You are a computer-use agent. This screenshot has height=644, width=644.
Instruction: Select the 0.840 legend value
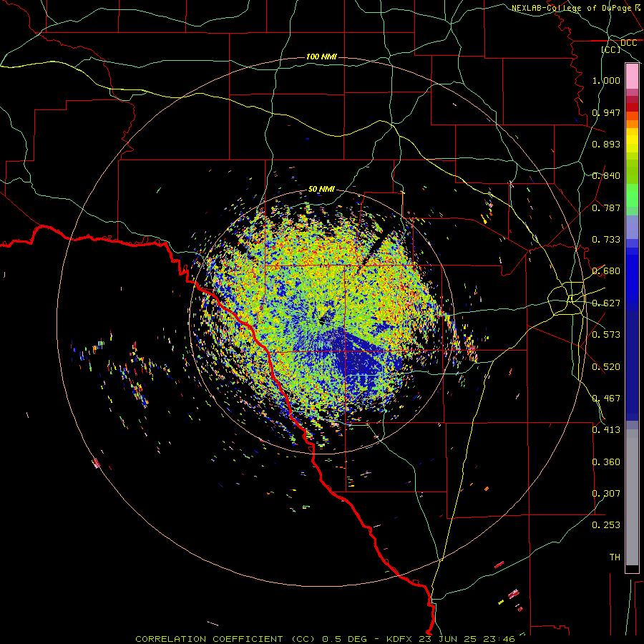tap(606, 176)
